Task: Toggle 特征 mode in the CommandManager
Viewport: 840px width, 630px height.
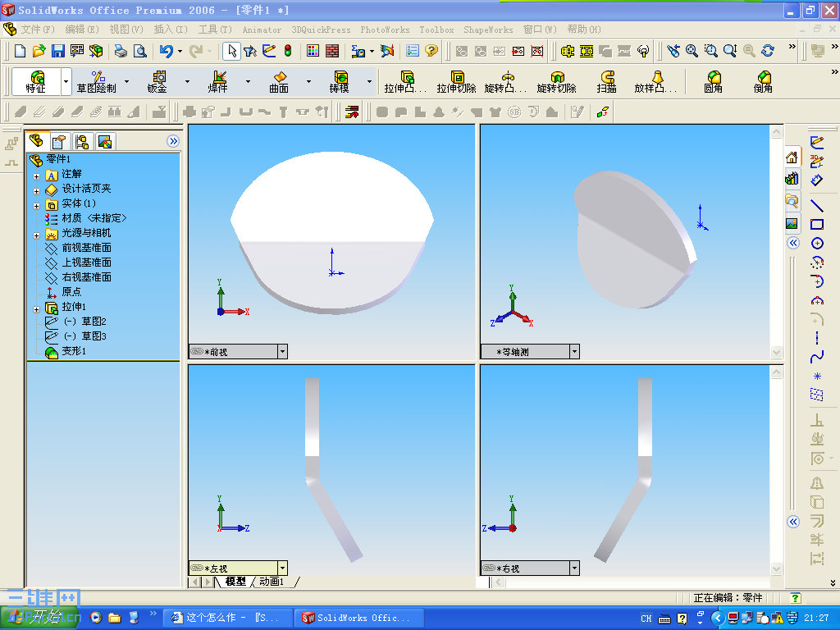Action: (36, 81)
